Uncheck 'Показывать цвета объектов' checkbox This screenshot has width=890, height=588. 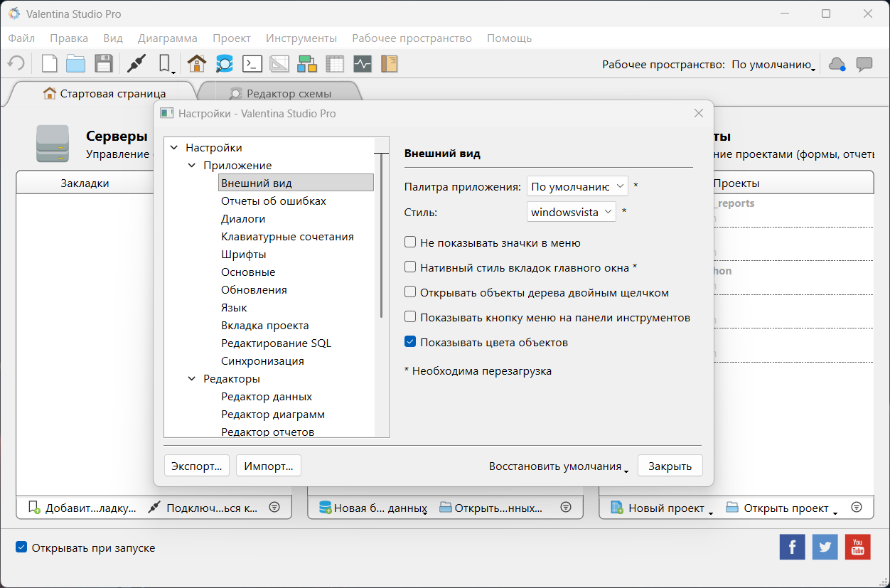[x=410, y=342]
